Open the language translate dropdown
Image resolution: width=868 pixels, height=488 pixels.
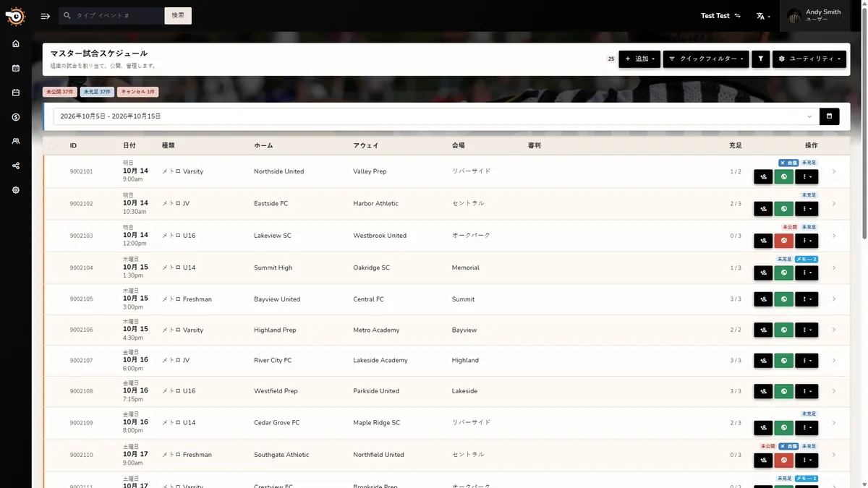click(763, 16)
